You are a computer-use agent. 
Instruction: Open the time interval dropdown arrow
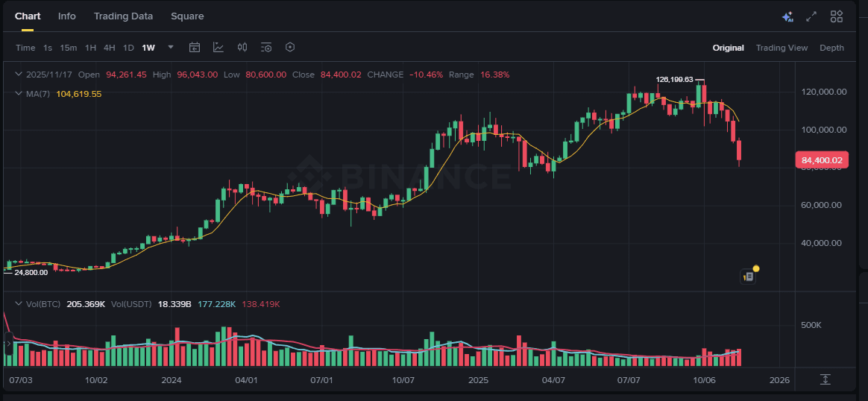pyautogui.click(x=171, y=47)
